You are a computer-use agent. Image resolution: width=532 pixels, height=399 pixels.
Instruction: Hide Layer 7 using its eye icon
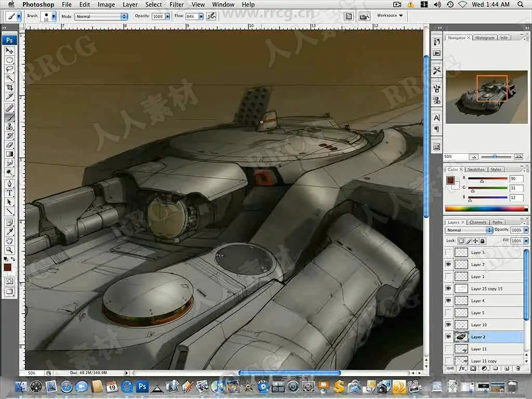click(x=448, y=264)
